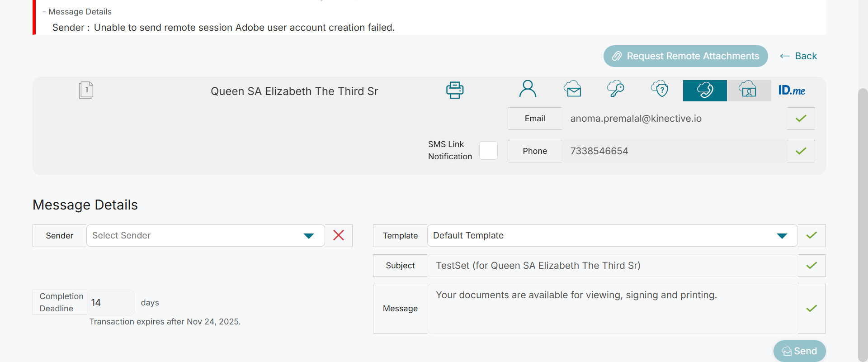Click the Phone number field
Viewport: 868px width, 362px height.
pos(674,151)
